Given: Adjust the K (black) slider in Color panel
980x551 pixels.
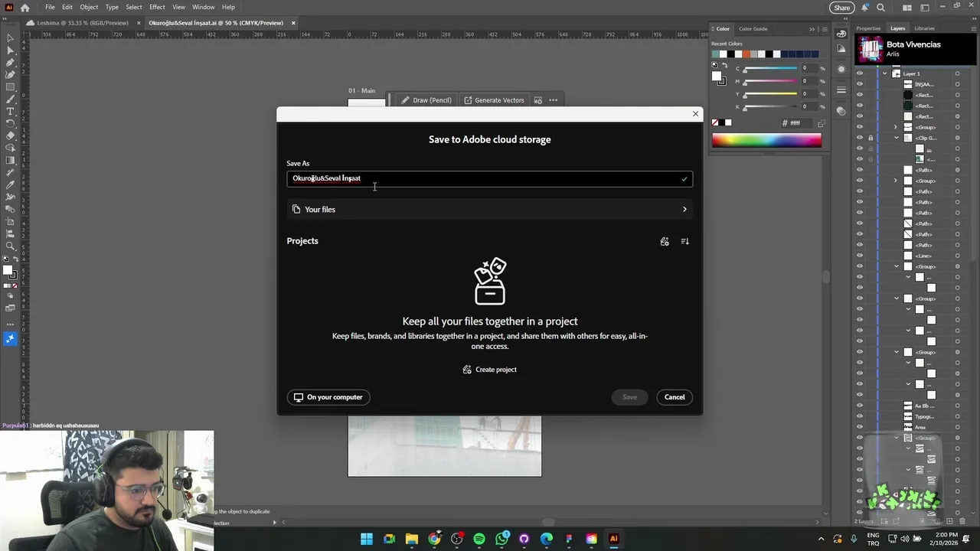Looking at the screenshot, I should (x=771, y=109).
